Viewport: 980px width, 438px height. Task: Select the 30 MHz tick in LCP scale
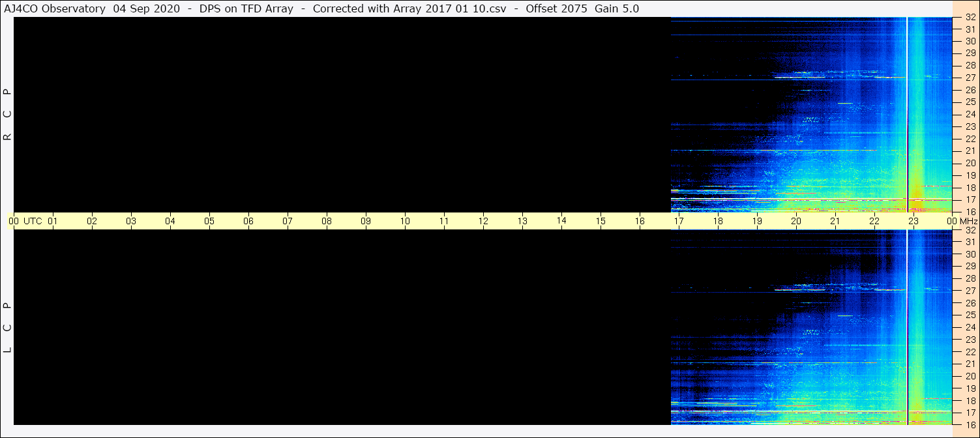pyautogui.click(x=970, y=254)
